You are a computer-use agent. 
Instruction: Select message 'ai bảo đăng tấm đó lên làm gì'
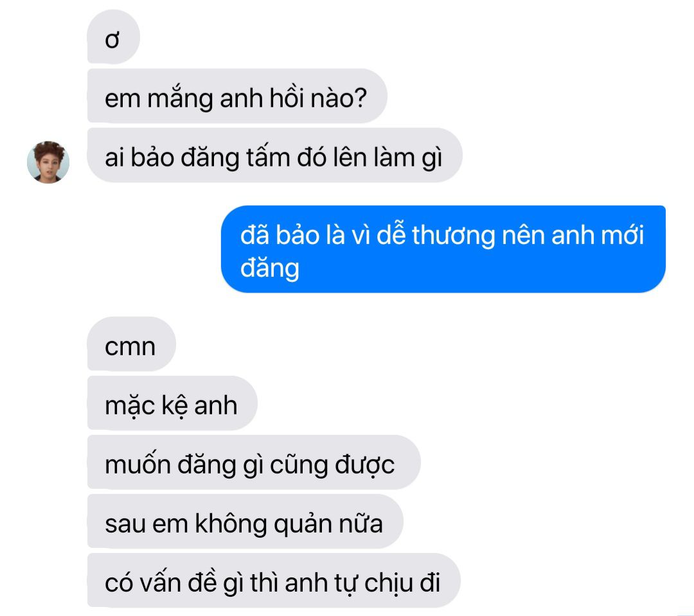coord(275,155)
